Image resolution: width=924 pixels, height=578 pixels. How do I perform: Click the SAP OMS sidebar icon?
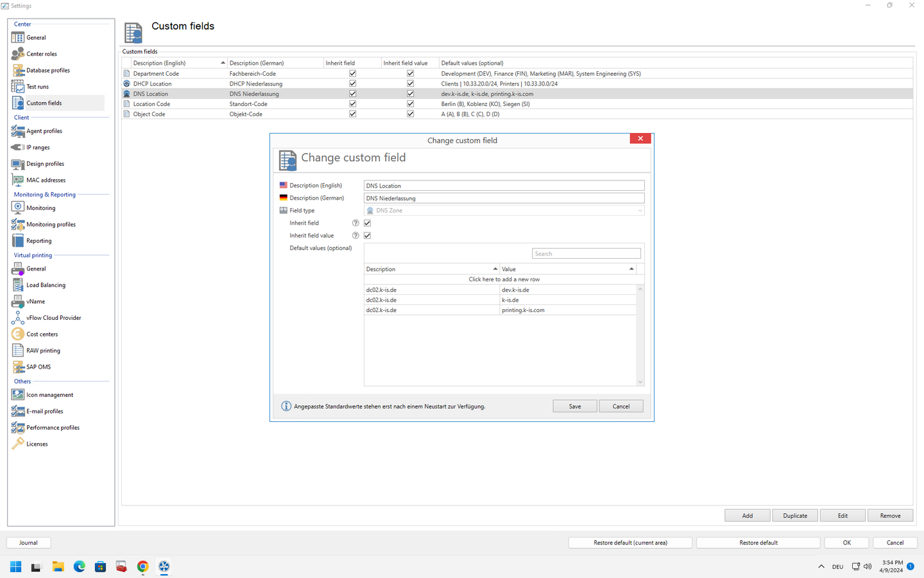(18, 367)
